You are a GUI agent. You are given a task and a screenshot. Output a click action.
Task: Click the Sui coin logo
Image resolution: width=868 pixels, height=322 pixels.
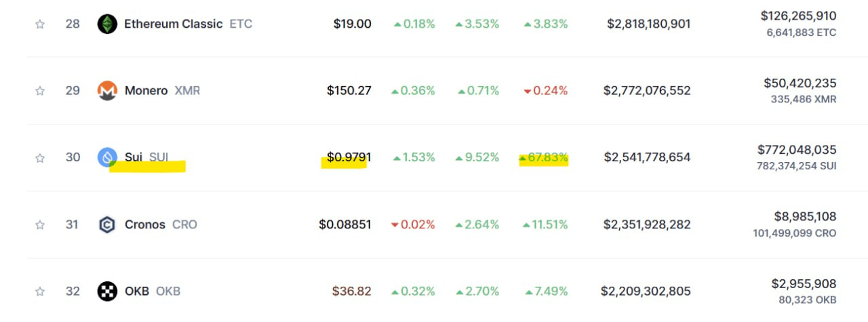(x=107, y=157)
